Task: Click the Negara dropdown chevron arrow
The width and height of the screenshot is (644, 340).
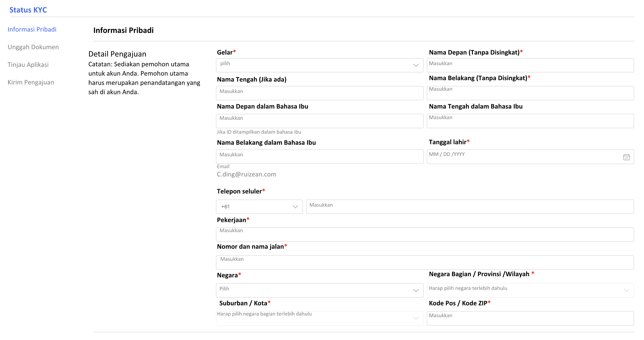Action: (x=416, y=290)
